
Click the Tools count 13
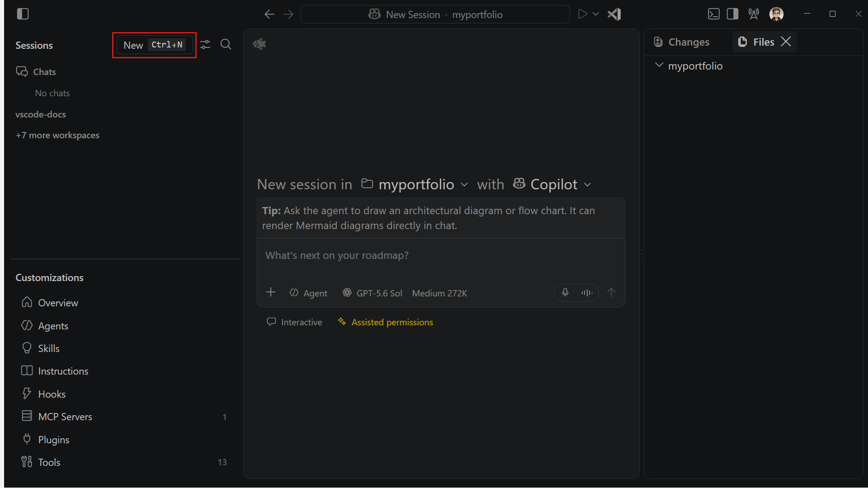tap(222, 462)
